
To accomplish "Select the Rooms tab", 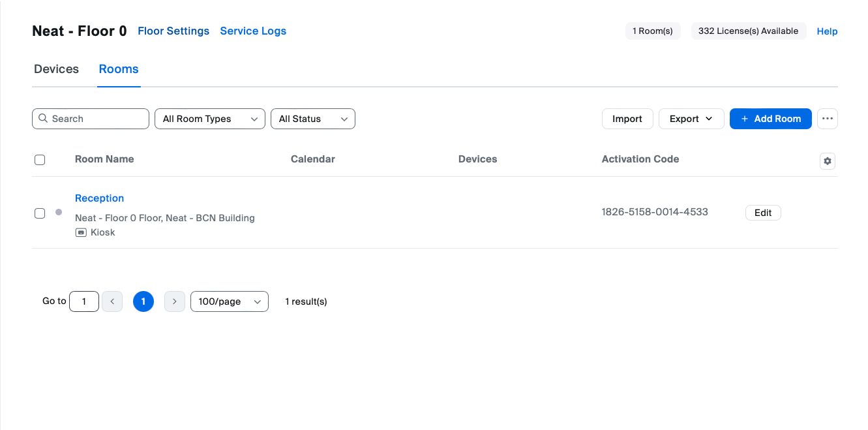I will pyautogui.click(x=119, y=69).
